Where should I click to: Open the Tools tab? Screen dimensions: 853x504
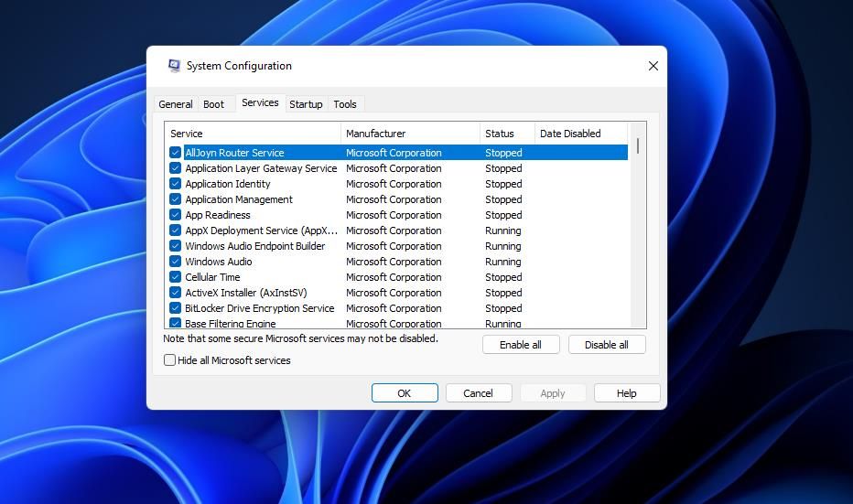345,104
